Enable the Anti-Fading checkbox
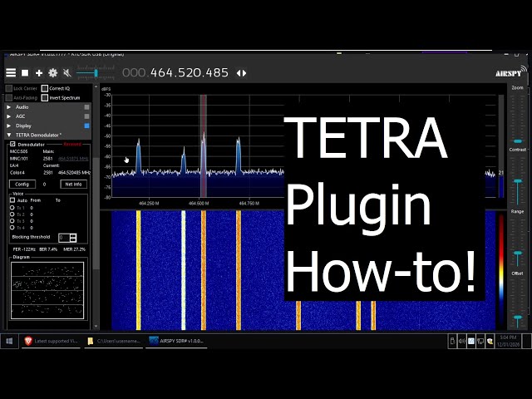This screenshot has width=532, height=399. tap(9, 98)
